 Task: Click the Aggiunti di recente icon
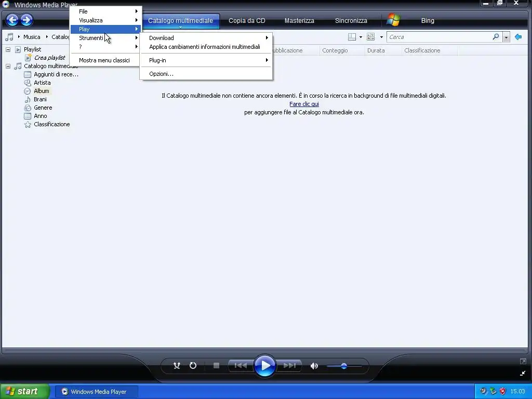[x=28, y=74]
